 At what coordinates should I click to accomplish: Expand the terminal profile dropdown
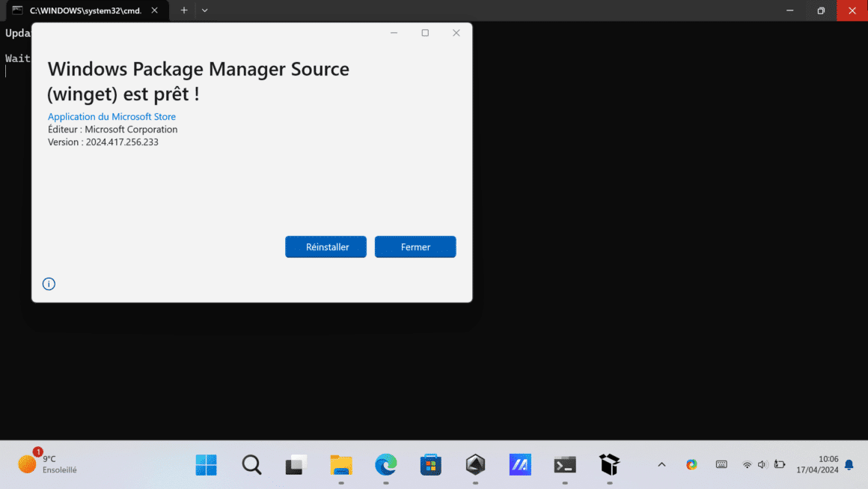[x=205, y=10]
